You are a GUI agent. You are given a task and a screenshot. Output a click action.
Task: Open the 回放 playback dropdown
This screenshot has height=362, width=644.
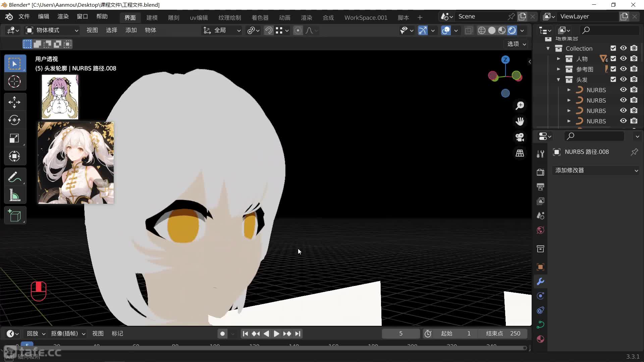pos(36,334)
